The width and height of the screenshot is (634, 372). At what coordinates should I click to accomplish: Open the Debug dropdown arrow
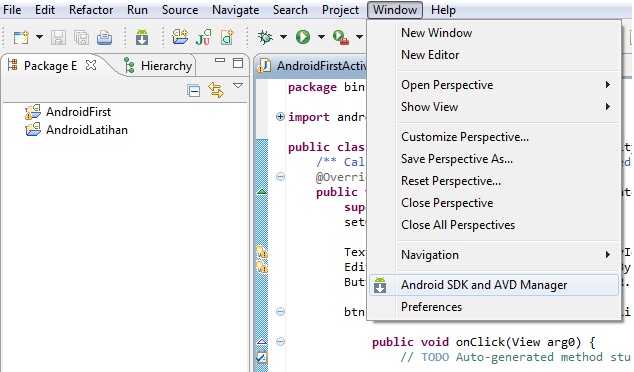click(x=283, y=37)
